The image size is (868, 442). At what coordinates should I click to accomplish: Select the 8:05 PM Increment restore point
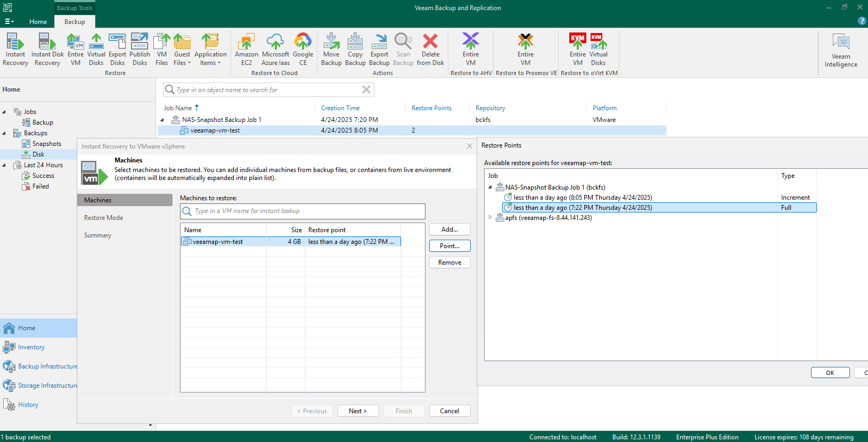[x=659, y=198]
